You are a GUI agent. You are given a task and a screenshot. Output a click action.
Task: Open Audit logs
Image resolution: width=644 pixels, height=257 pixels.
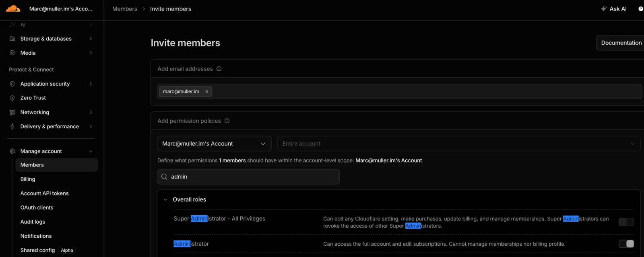tap(33, 222)
